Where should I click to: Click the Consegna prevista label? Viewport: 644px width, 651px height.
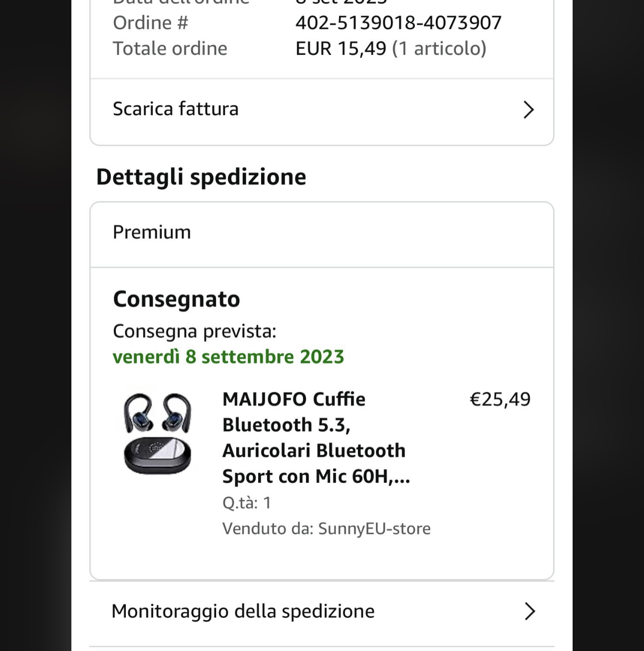tap(195, 331)
